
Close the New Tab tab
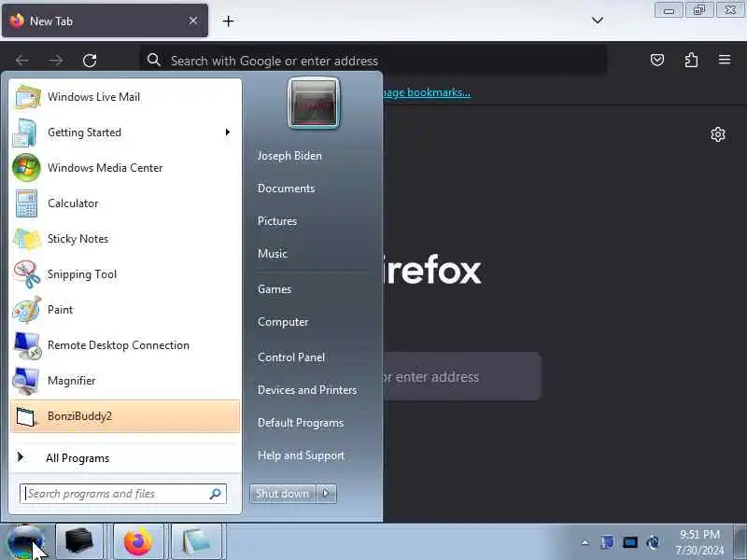pyautogui.click(x=193, y=21)
